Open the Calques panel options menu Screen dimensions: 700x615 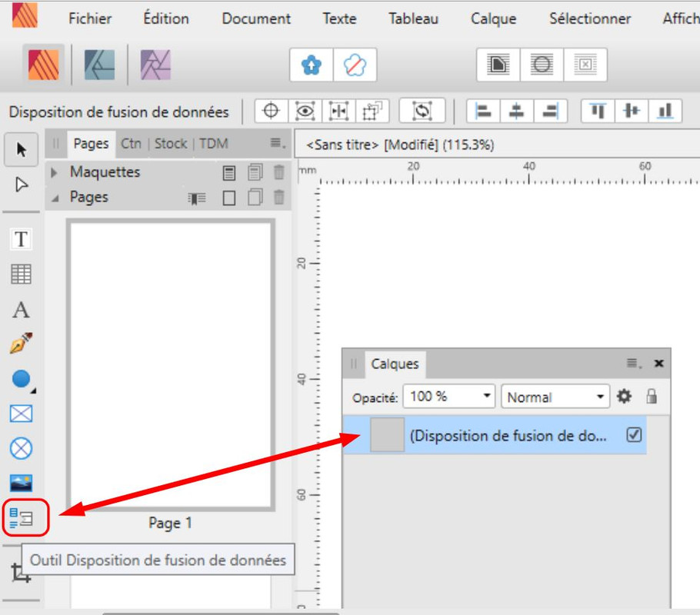[x=634, y=364]
